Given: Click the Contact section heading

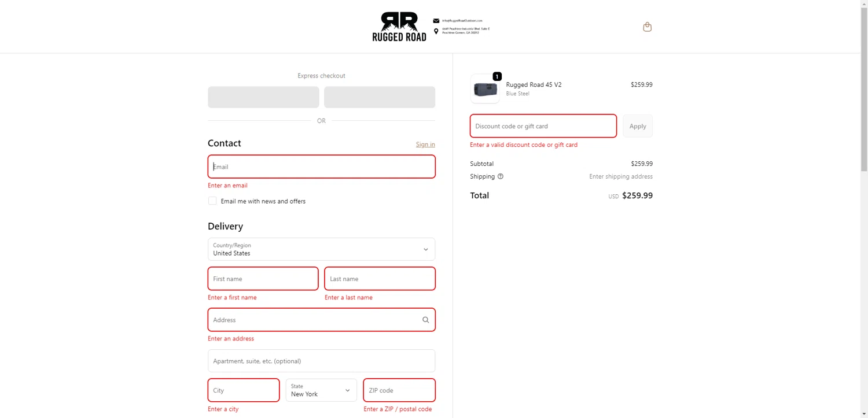Looking at the screenshot, I should coord(225,143).
